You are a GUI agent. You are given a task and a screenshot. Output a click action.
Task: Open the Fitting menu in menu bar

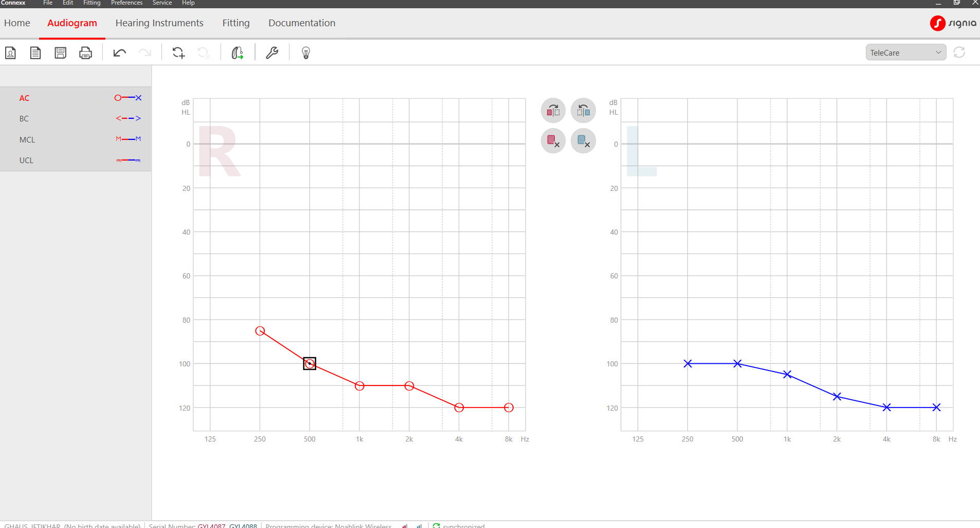click(92, 3)
